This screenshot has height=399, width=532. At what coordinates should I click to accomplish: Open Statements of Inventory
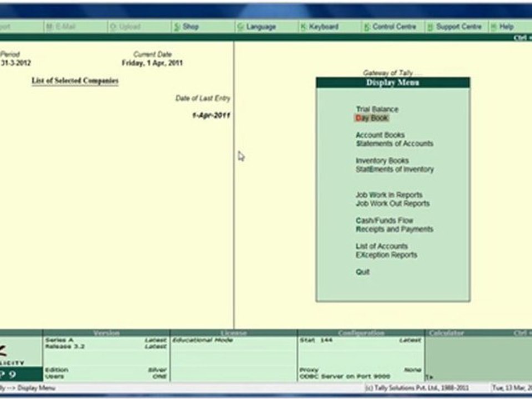tap(395, 169)
